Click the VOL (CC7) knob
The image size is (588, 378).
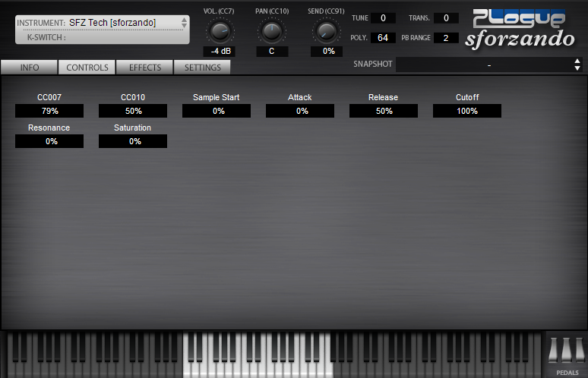click(220, 31)
